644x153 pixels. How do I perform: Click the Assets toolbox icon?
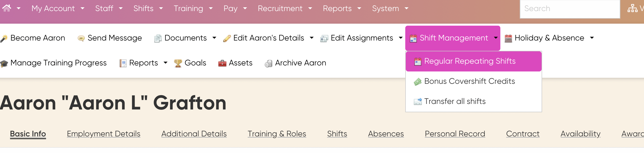tap(222, 63)
